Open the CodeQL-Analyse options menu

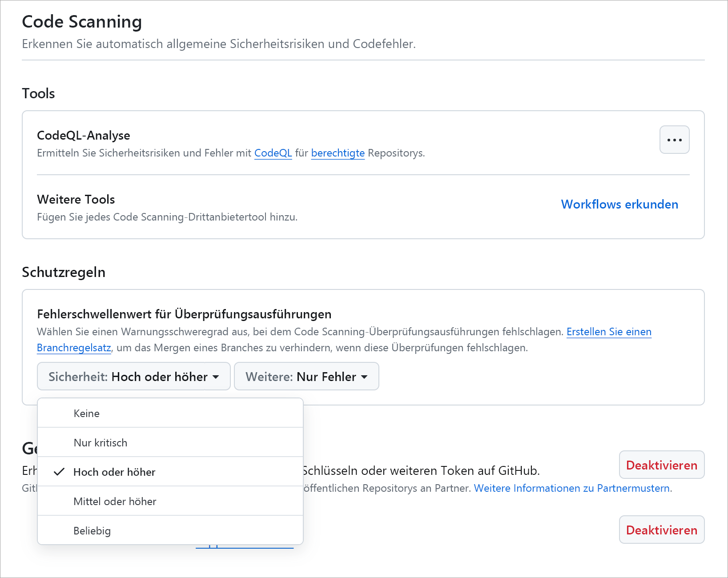[674, 140]
